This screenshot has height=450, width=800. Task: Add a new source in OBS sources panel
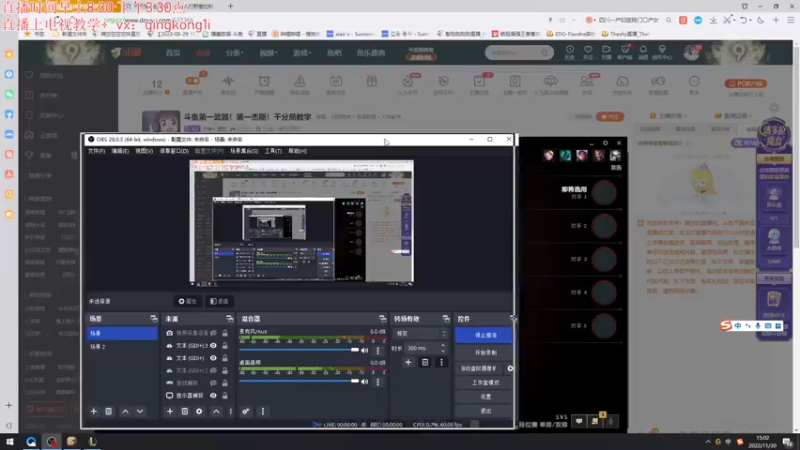coord(170,411)
